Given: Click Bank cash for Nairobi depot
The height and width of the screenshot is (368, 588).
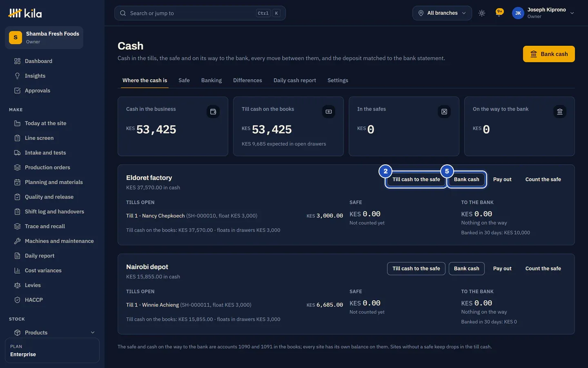Looking at the screenshot, I should coord(467,269).
